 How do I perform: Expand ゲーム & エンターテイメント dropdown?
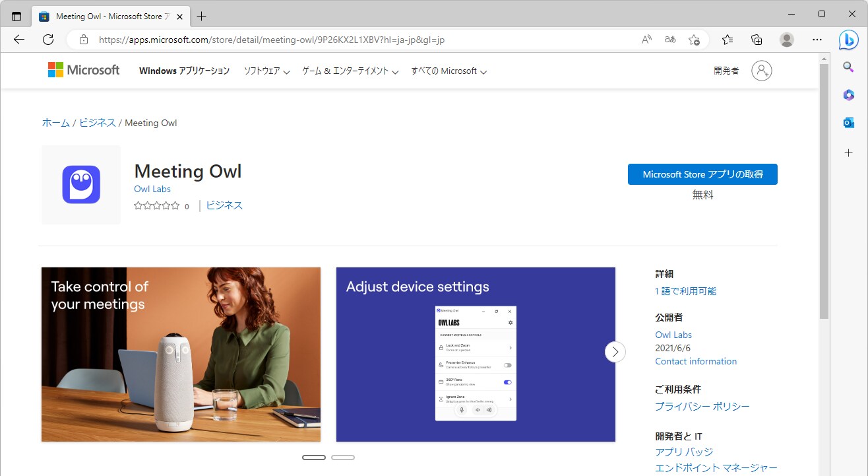pyautogui.click(x=350, y=71)
